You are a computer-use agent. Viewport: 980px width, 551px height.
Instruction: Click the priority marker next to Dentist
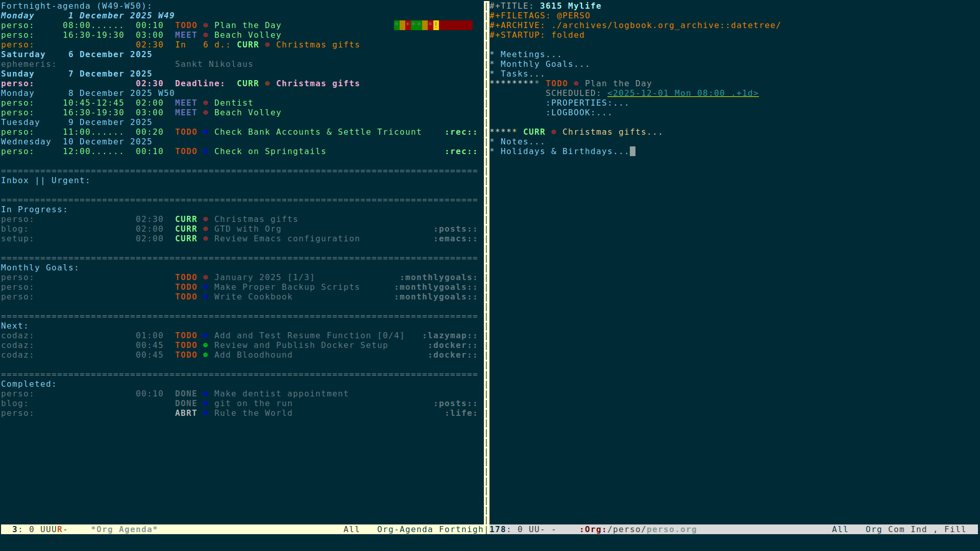click(206, 103)
